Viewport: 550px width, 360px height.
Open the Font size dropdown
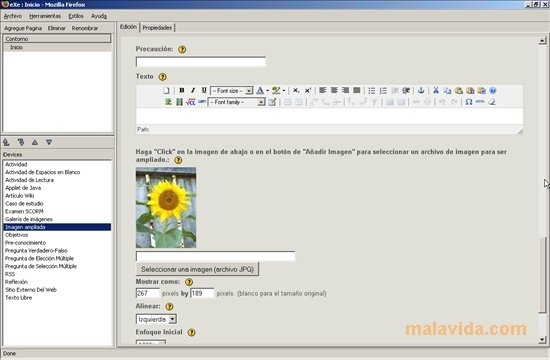(x=232, y=91)
